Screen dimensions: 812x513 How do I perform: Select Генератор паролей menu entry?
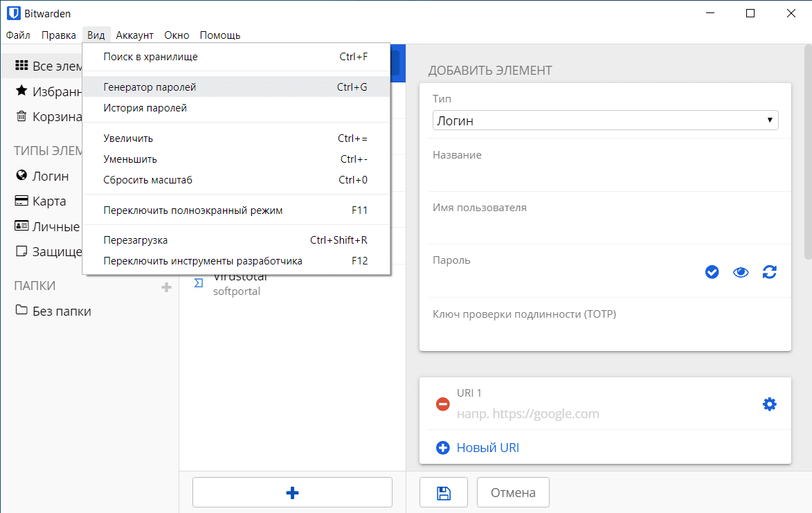point(236,87)
